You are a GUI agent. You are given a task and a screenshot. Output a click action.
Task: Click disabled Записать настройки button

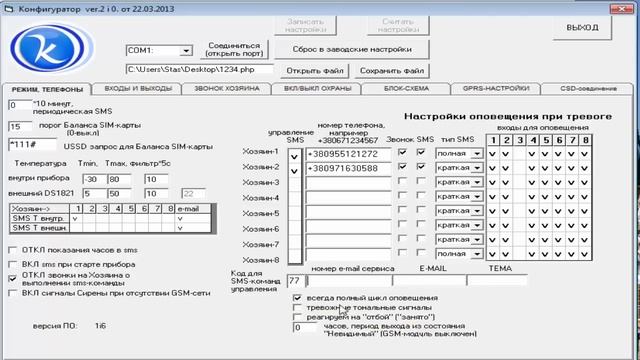point(305,26)
